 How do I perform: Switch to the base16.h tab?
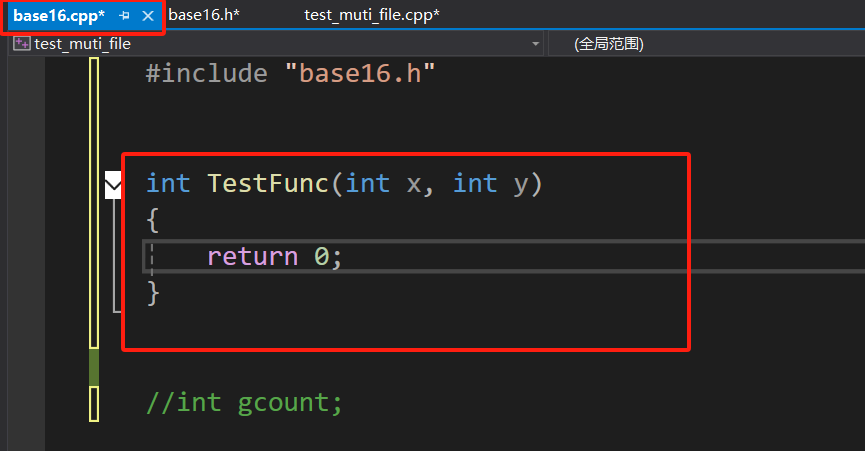(x=204, y=15)
